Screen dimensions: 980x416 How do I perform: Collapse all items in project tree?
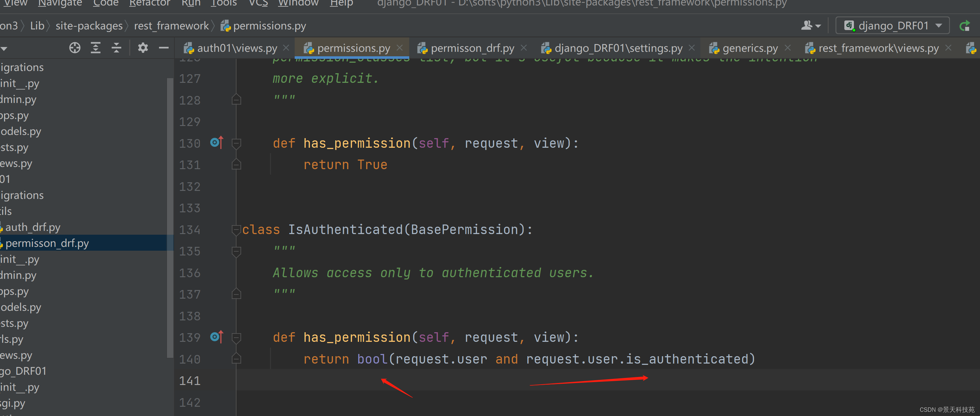[x=116, y=48]
